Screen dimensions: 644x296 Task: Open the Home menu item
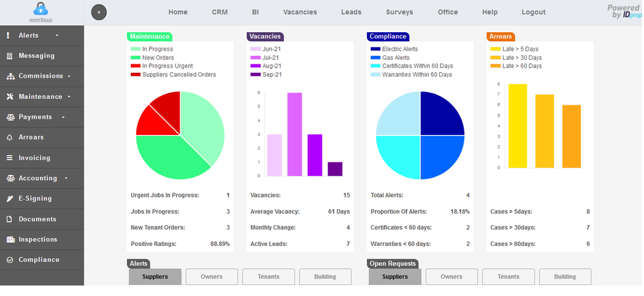178,12
